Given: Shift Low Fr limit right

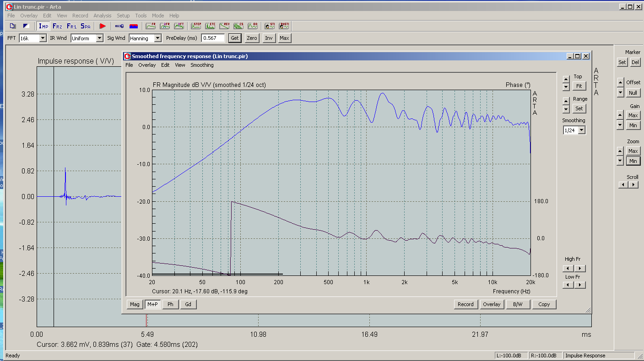Looking at the screenshot, I should 579,285.
